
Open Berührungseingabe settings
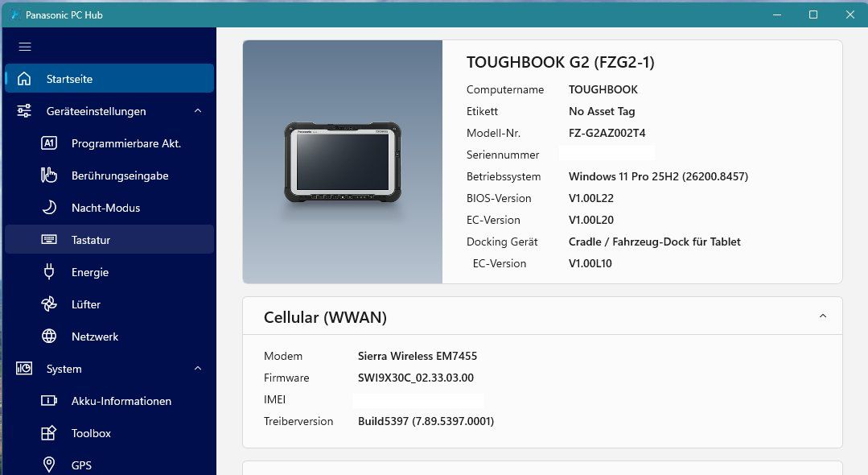point(109,176)
